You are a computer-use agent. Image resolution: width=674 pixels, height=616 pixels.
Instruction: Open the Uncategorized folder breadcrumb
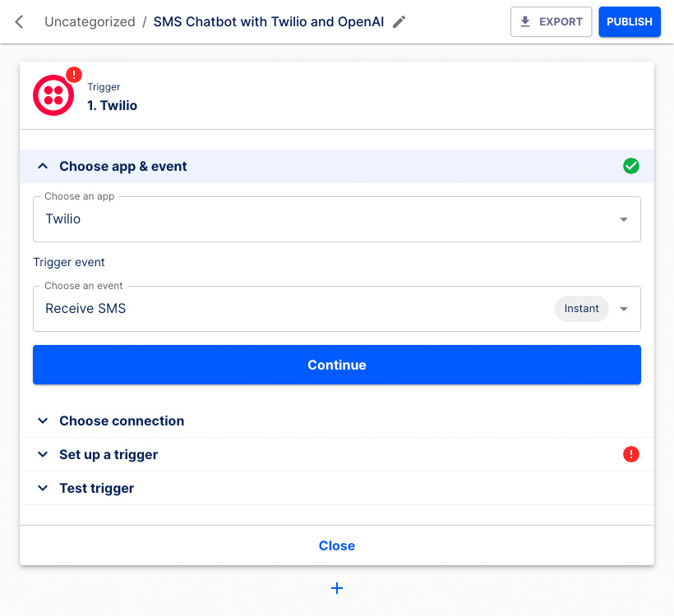[90, 21]
